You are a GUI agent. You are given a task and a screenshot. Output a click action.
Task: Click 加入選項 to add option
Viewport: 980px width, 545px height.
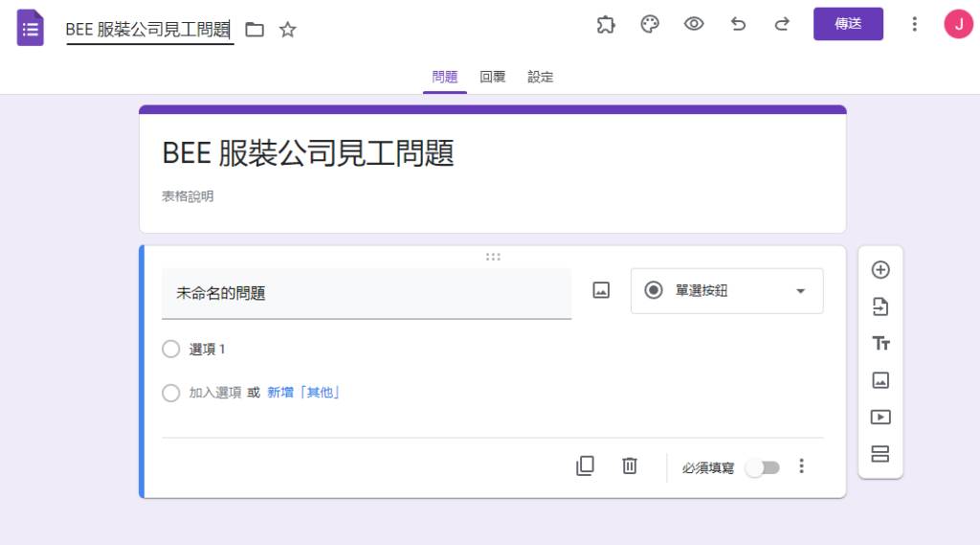coord(215,393)
